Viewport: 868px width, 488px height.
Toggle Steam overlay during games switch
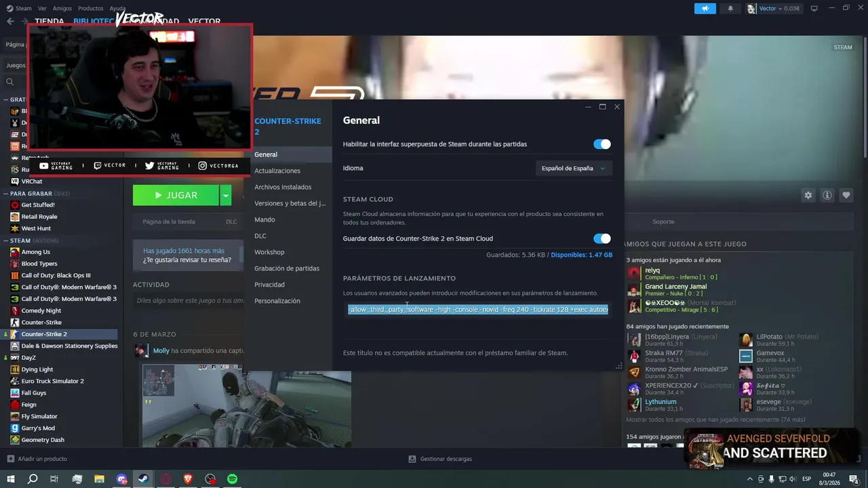coord(602,144)
